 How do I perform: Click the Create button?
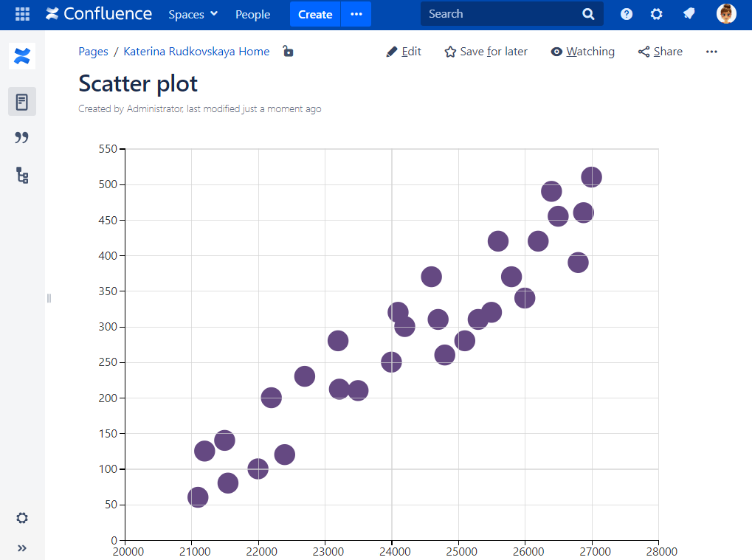pos(314,13)
